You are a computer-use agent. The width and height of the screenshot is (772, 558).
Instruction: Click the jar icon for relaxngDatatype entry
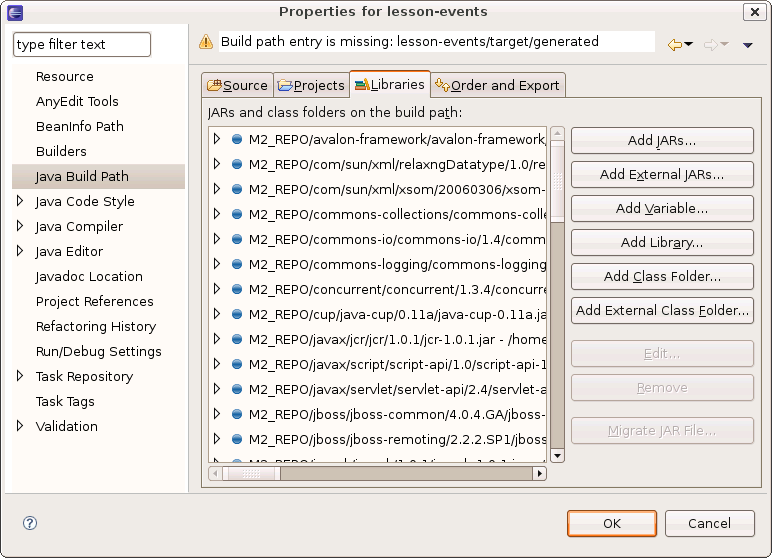(237, 164)
